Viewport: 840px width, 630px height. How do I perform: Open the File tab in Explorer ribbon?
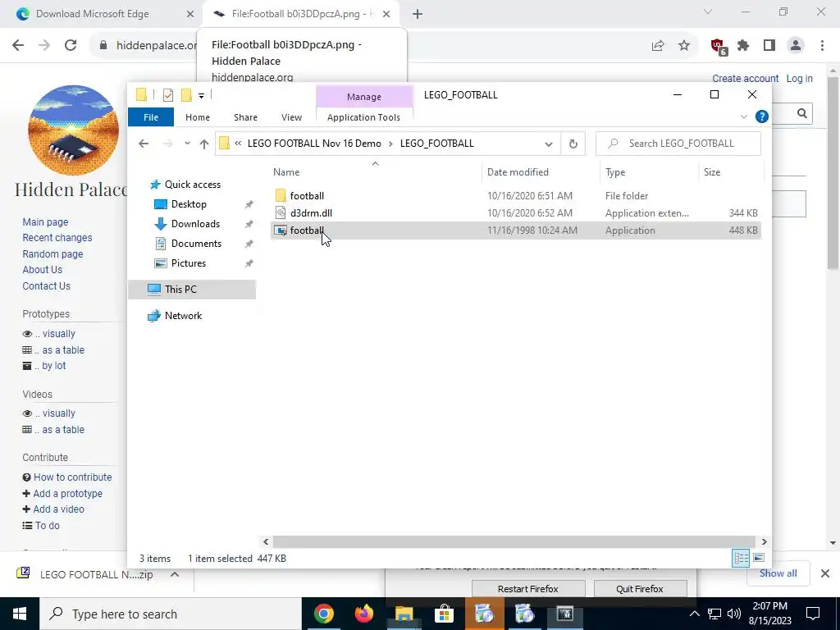click(x=151, y=117)
